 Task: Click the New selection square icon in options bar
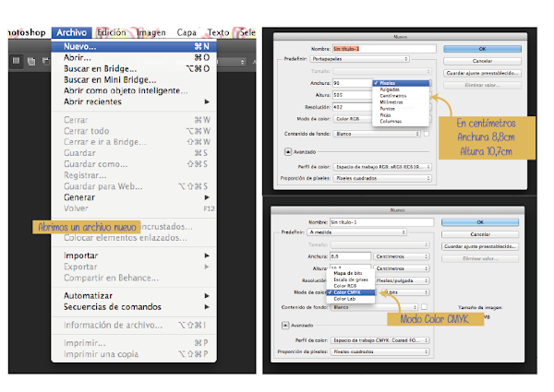point(17,61)
